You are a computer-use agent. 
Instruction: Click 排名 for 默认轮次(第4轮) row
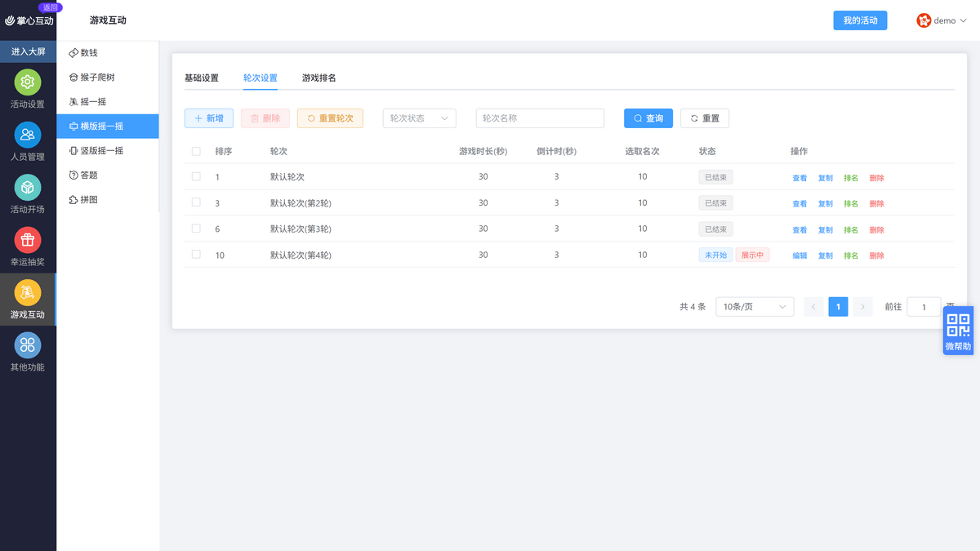(x=851, y=256)
